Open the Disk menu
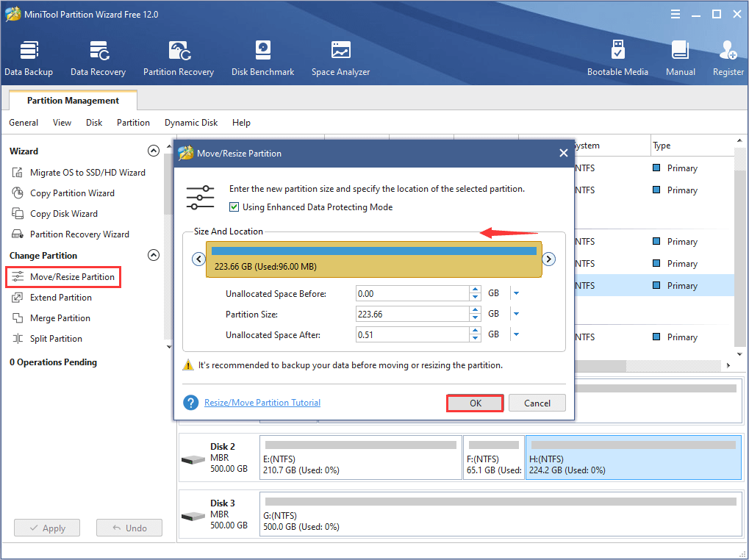Viewport: 749px width, 560px height. 94,123
